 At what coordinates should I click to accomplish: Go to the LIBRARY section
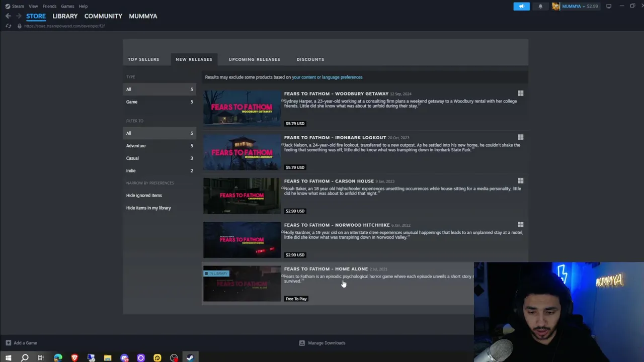[x=65, y=16]
